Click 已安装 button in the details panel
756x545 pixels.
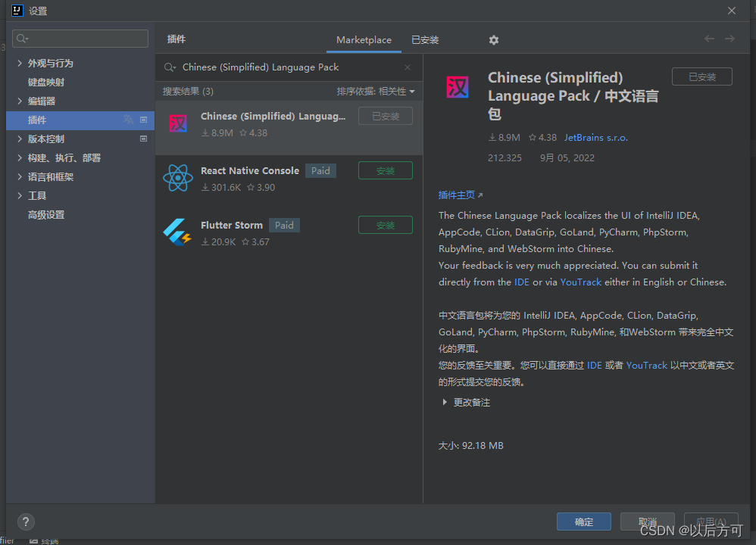tap(702, 76)
